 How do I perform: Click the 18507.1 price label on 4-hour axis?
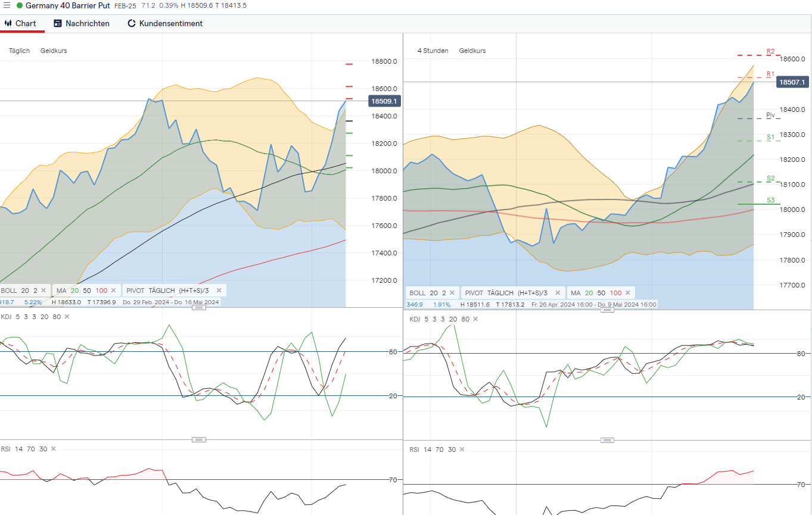point(792,82)
